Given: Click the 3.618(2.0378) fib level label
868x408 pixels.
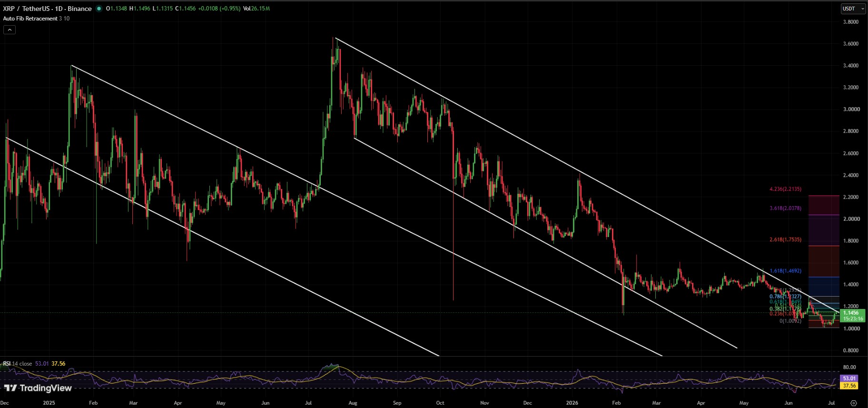Looking at the screenshot, I should click(x=785, y=208).
